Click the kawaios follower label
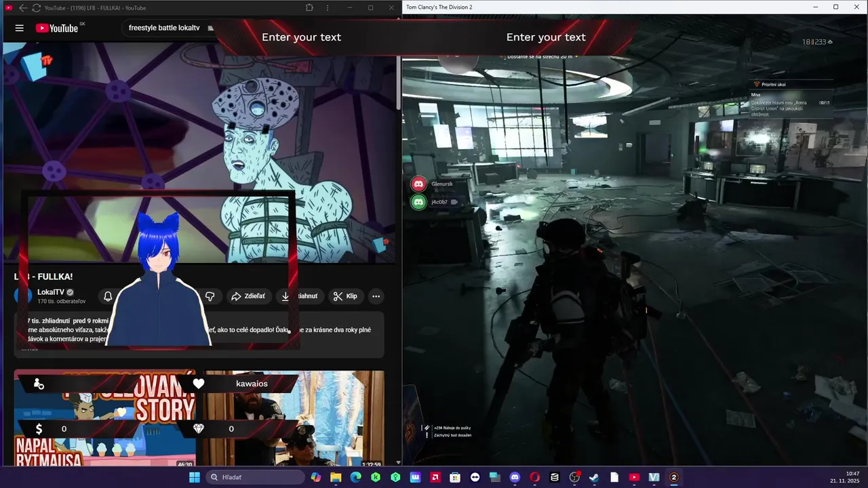Screen dimensions: 868x488 [252, 384]
